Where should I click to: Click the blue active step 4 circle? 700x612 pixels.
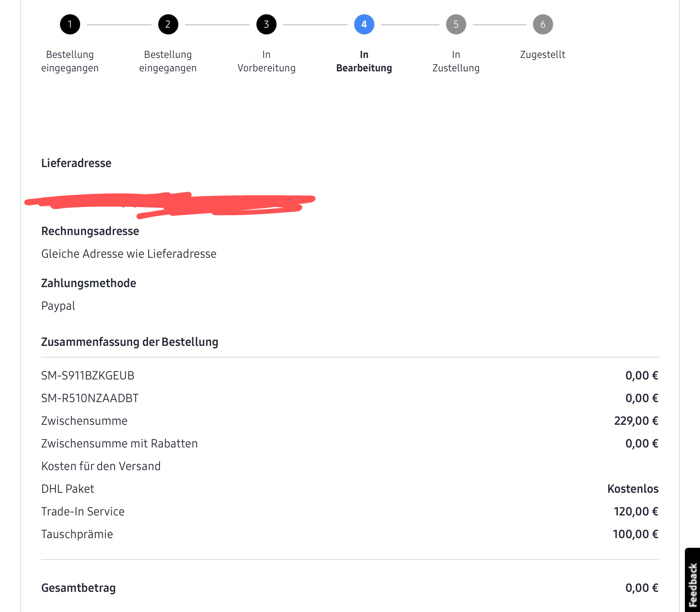(x=364, y=24)
